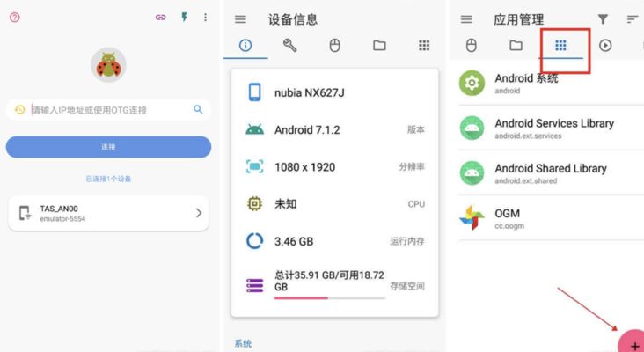Tap the phone icon next to TAS_AN00
The width and height of the screenshot is (644, 352).
26,213
